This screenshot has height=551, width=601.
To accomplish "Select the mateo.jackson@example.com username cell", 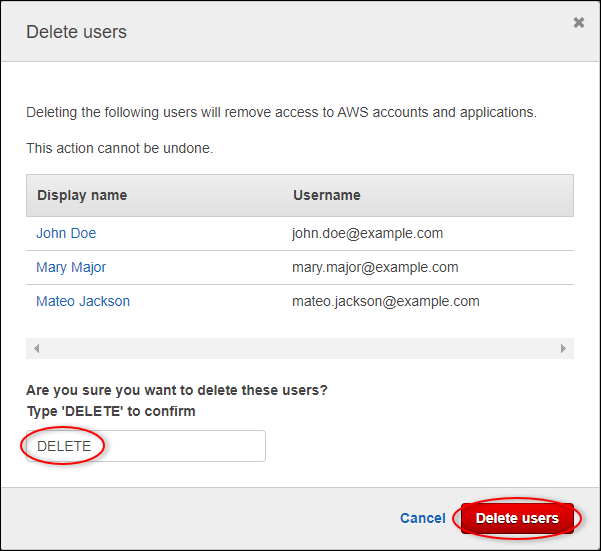I will [385, 301].
